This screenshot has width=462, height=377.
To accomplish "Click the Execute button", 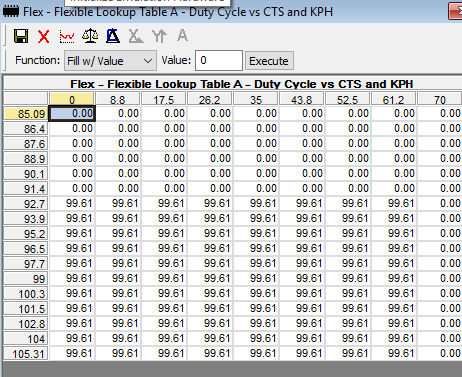I will (269, 61).
